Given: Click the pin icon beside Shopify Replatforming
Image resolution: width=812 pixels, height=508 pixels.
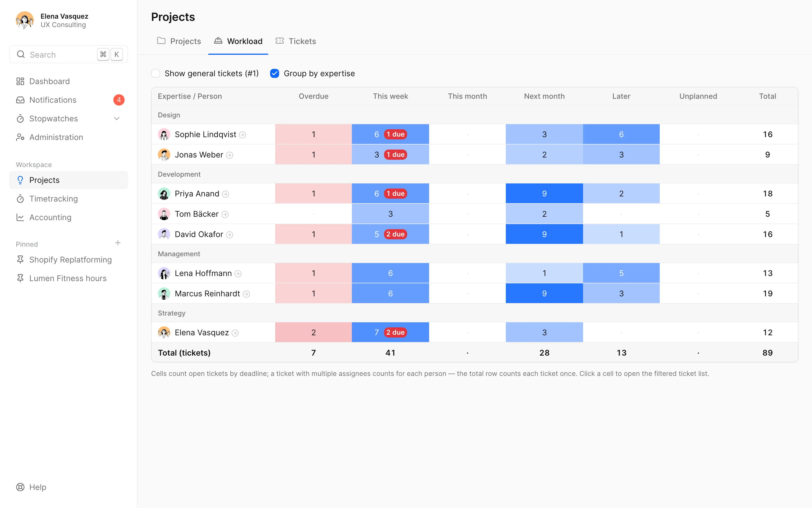Looking at the screenshot, I should tap(20, 259).
